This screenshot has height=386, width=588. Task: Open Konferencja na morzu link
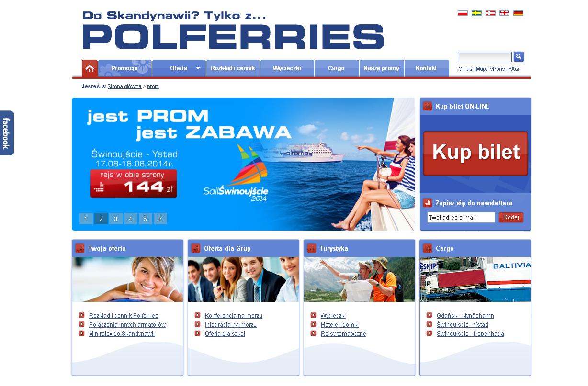234,316
